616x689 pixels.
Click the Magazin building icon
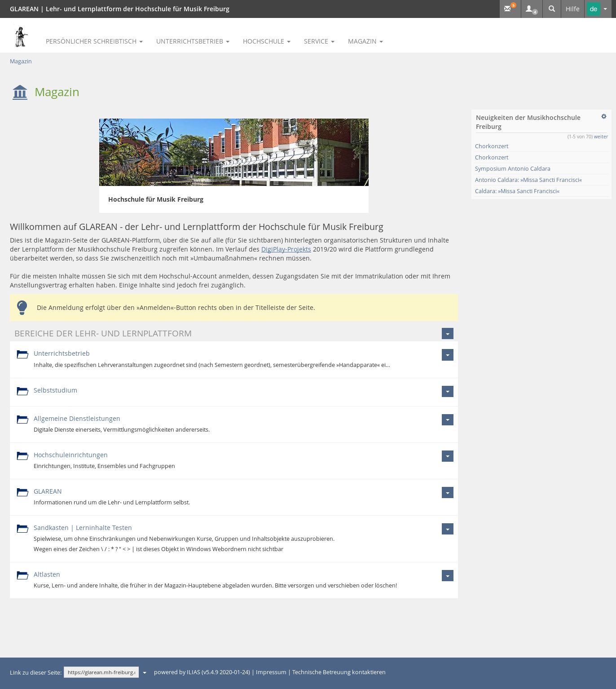[20, 92]
